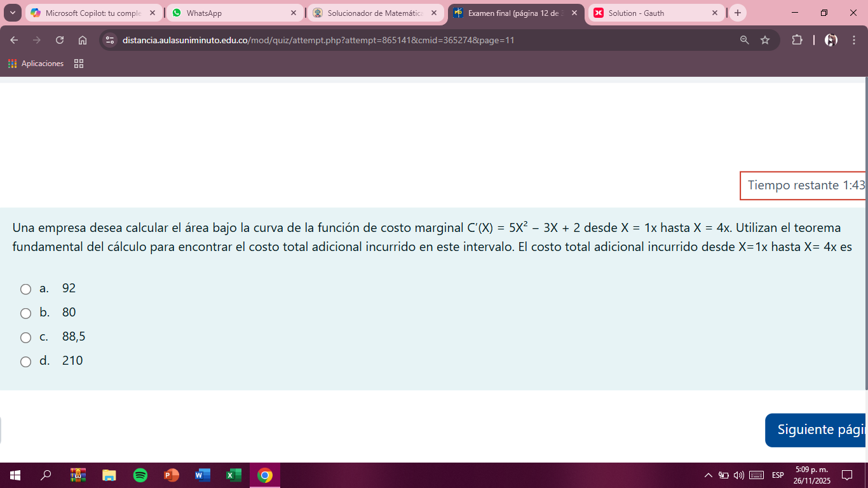Choose answer option c. 88,5

(26, 337)
